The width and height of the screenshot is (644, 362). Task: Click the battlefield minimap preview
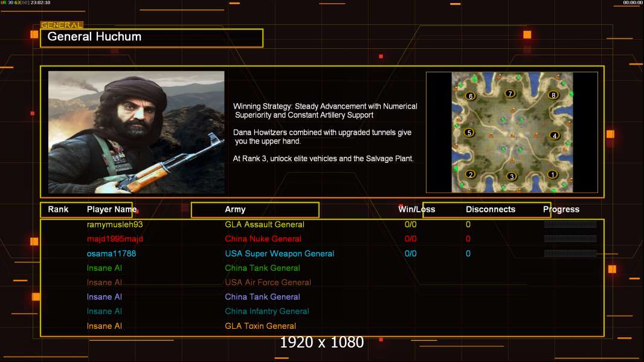[512, 132]
